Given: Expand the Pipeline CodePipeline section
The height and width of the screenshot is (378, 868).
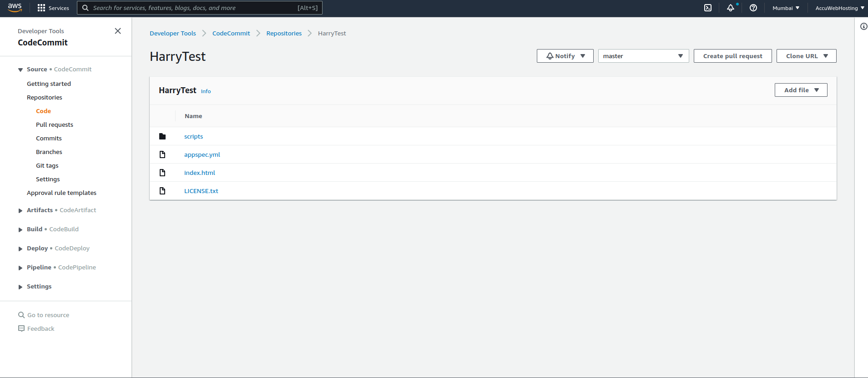Looking at the screenshot, I should click(x=20, y=268).
